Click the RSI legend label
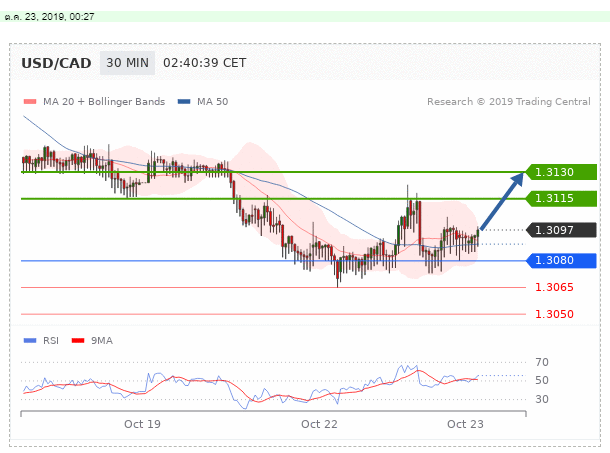This screenshot has height=453, width=610. (x=51, y=341)
